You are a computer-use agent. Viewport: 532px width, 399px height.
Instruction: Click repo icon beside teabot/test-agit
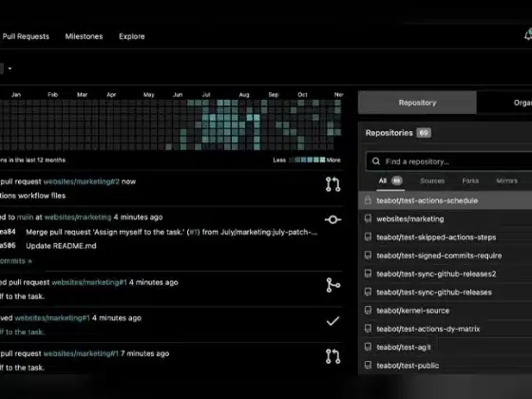click(x=368, y=347)
